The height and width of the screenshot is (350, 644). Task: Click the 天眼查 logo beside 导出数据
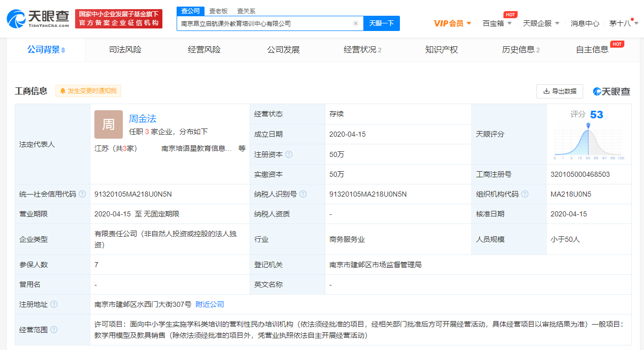click(x=611, y=91)
